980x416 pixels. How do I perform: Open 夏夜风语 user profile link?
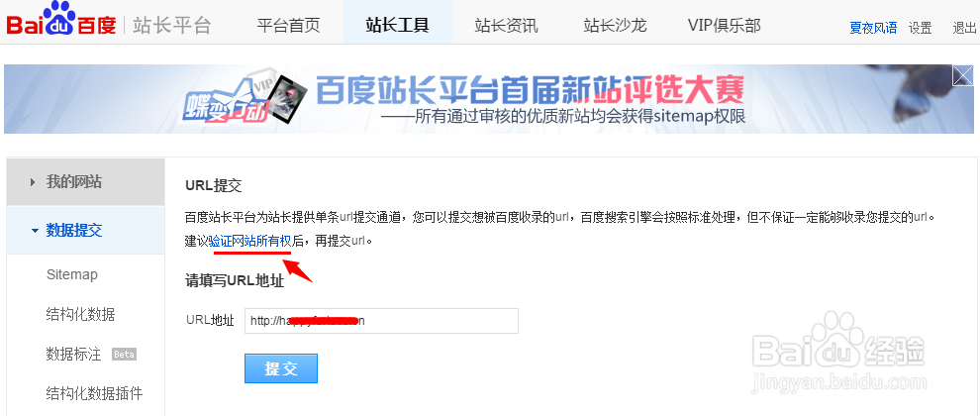pos(873,28)
